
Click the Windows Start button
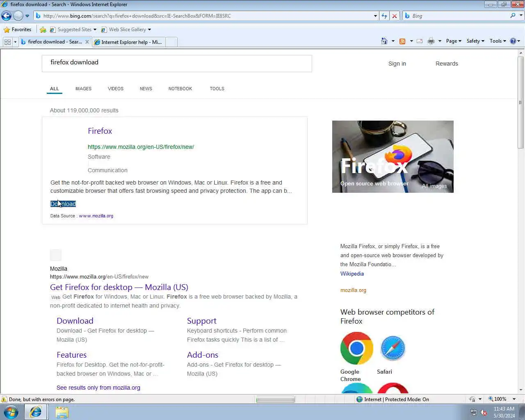(x=11, y=412)
